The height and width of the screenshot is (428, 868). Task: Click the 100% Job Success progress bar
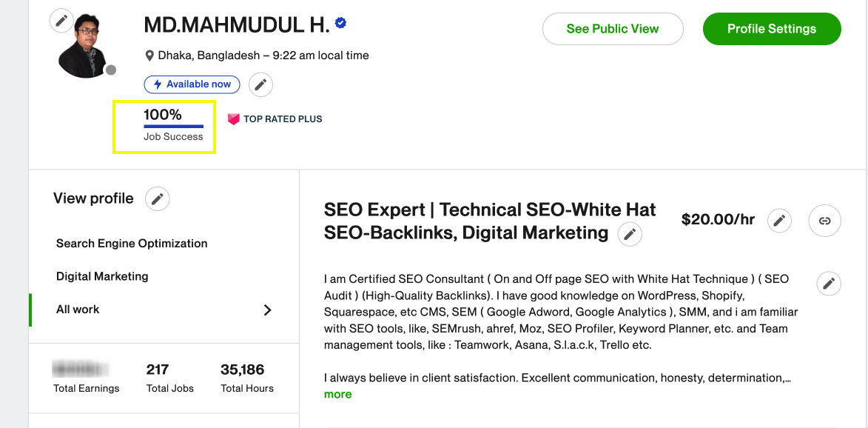[173, 127]
